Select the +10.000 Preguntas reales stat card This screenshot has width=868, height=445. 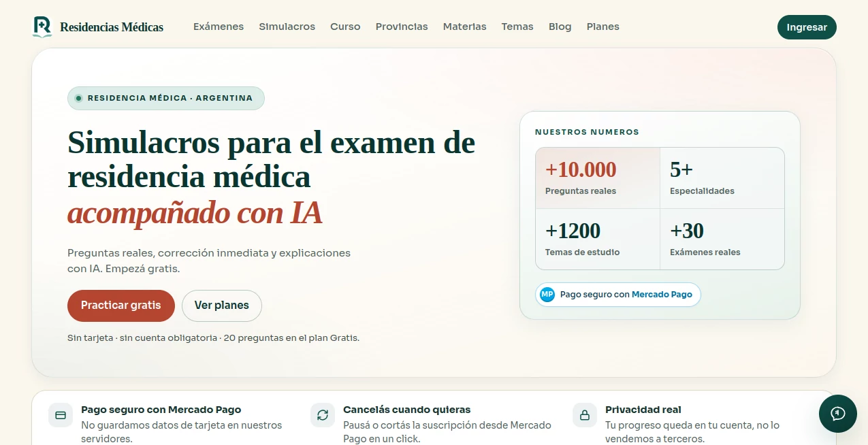598,178
